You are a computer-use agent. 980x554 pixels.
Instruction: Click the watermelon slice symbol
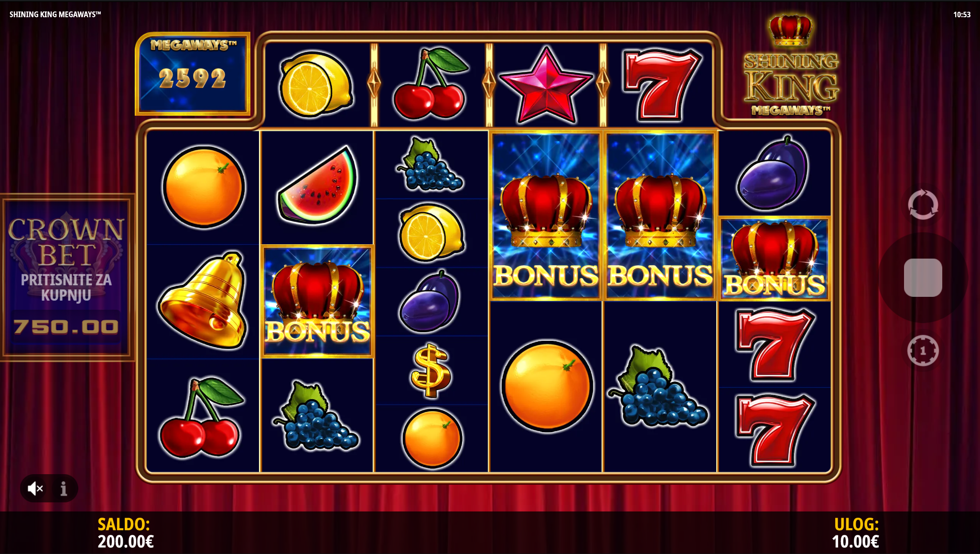(318, 186)
